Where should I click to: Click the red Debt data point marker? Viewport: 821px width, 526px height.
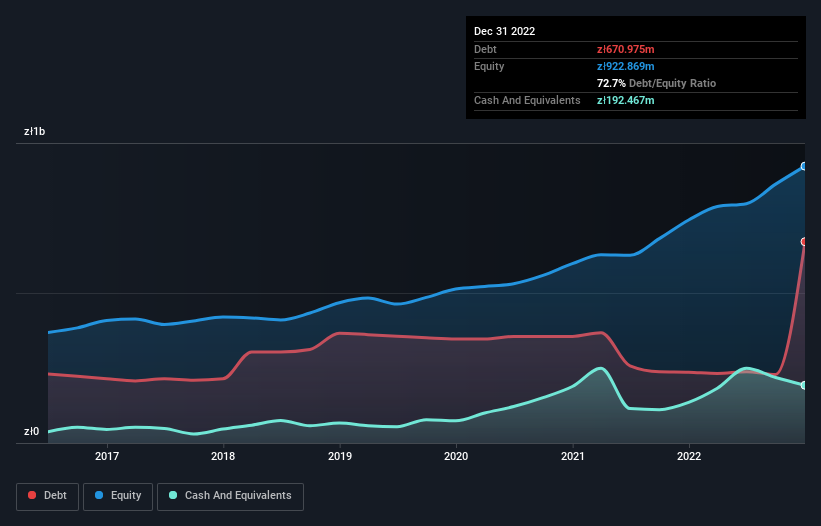coord(804,242)
